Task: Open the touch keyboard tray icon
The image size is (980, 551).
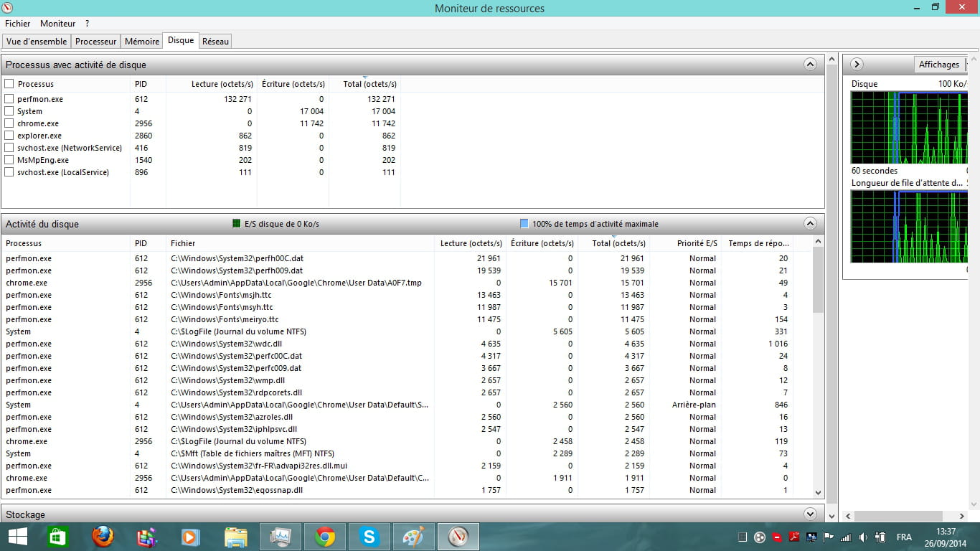Action: (x=743, y=537)
